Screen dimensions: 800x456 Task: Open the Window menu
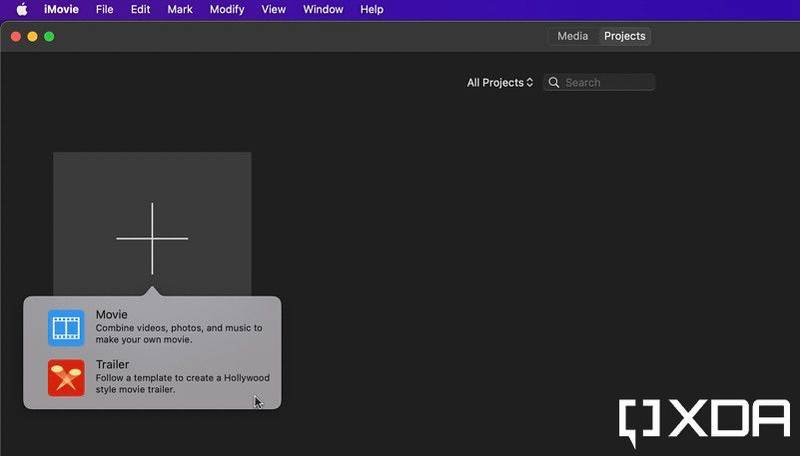pyautogui.click(x=323, y=9)
